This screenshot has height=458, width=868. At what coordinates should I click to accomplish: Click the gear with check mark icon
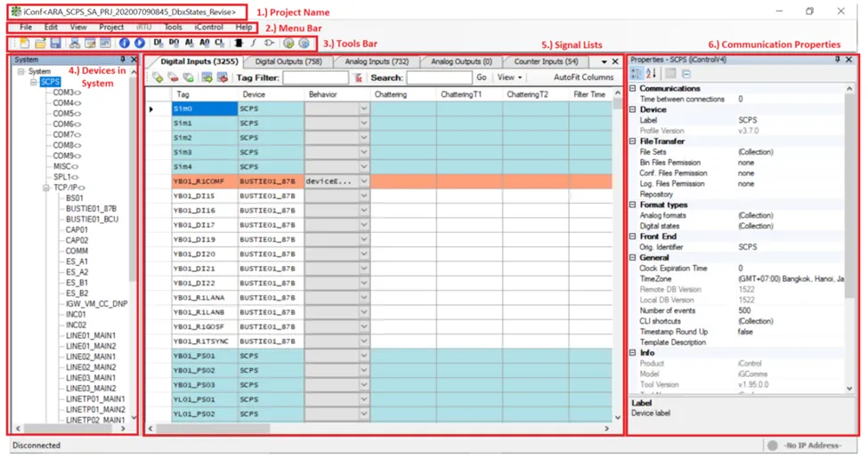[288, 44]
